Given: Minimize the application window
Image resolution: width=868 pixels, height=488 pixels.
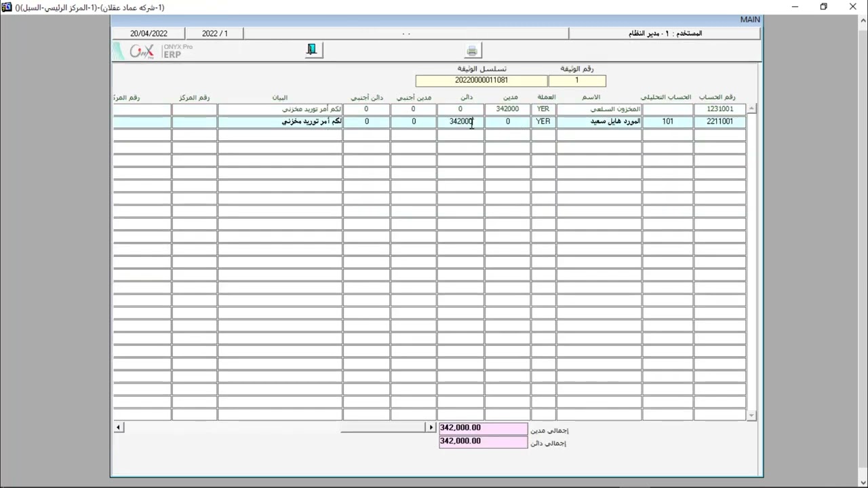Looking at the screenshot, I should point(794,7).
